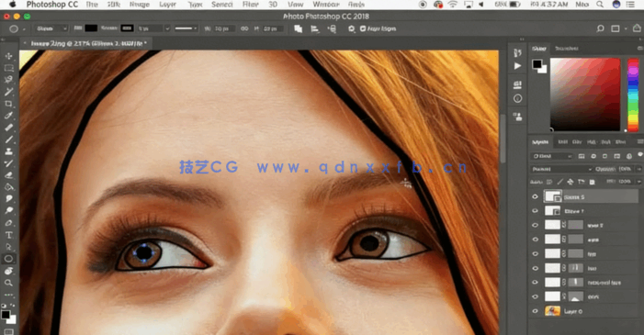Open the workspace switcher icon
Image resolution: width=644 pixels, height=335 pixels.
click(x=616, y=28)
